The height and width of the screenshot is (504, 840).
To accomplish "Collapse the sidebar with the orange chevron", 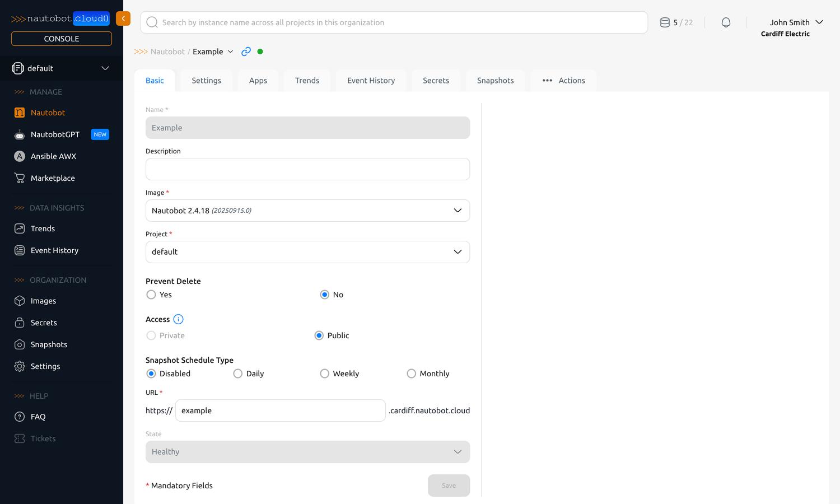I will [x=123, y=18].
